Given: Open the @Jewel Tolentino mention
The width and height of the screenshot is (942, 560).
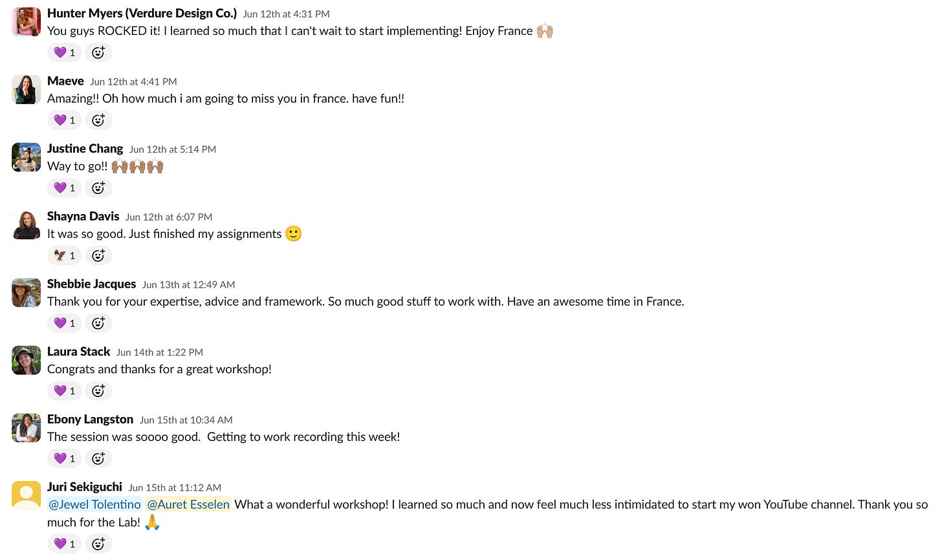Looking at the screenshot, I should click(x=94, y=504).
